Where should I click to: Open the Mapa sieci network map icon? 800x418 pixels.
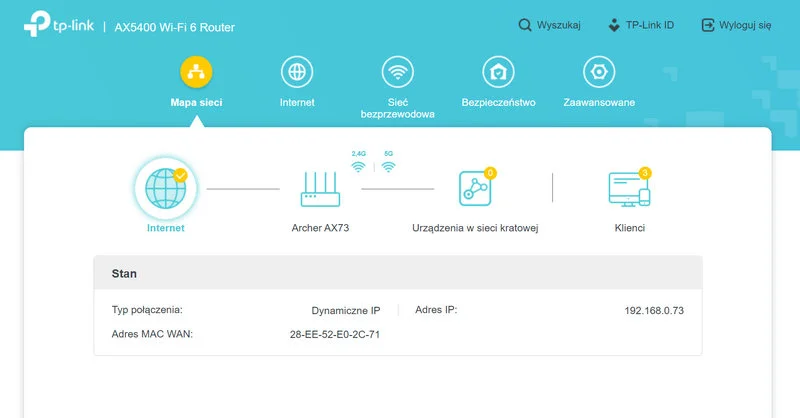click(x=196, y=72)
